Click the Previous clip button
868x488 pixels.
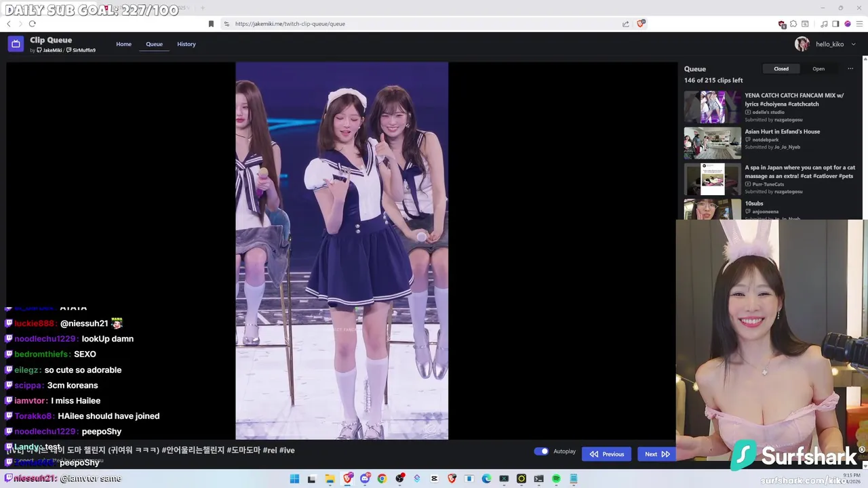606,454
